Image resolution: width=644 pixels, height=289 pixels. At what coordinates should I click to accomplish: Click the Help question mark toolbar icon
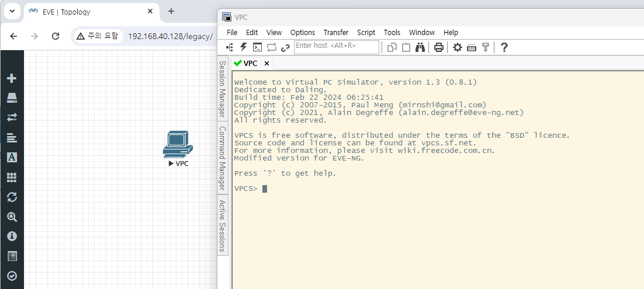tap(504, 47)
